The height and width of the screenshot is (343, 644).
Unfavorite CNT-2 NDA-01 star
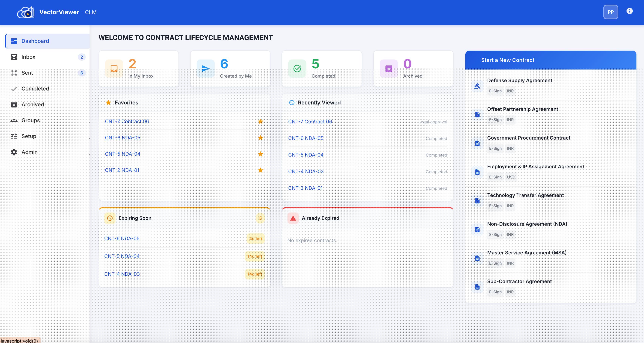pos(260,170)
